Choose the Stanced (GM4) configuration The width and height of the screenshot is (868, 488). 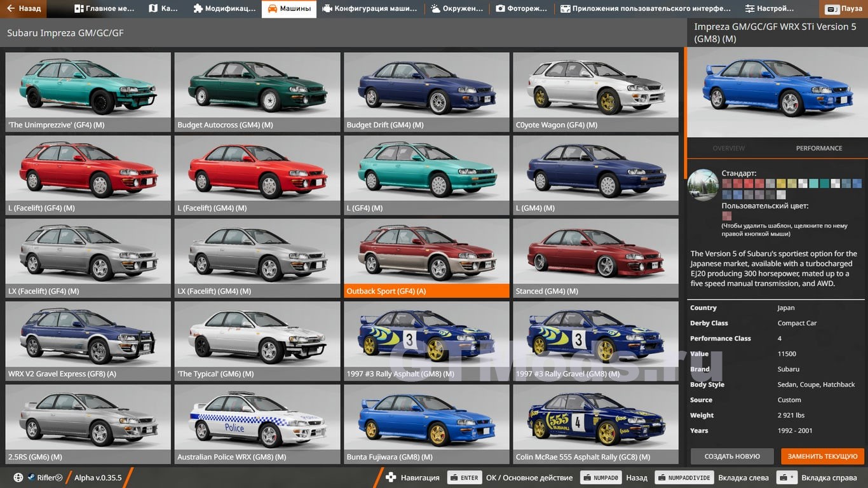pyautogui.click(x=596, y=259)
